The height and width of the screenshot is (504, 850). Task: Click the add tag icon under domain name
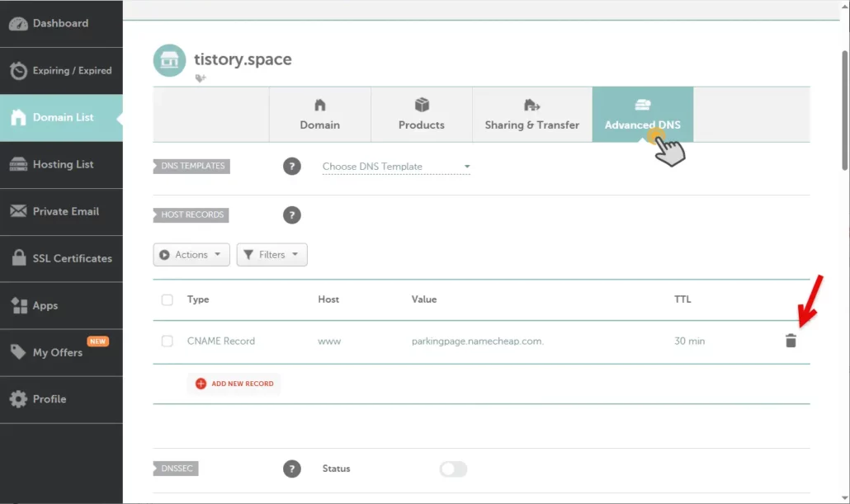click(201, 78)
